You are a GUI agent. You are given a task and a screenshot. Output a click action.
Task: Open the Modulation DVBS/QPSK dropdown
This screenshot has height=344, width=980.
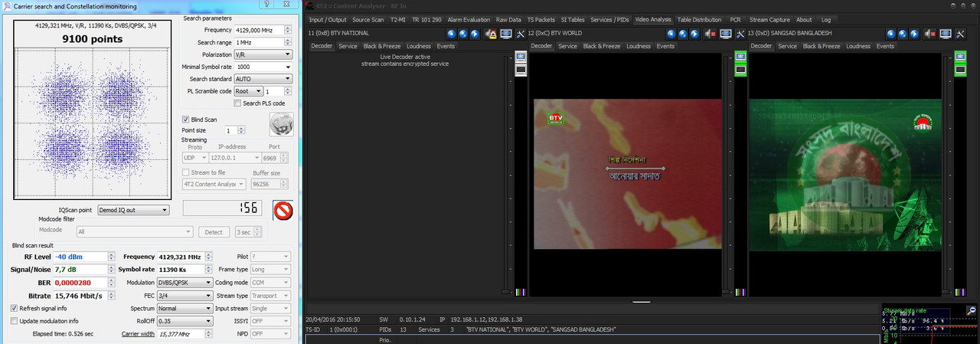click(185, 282)
